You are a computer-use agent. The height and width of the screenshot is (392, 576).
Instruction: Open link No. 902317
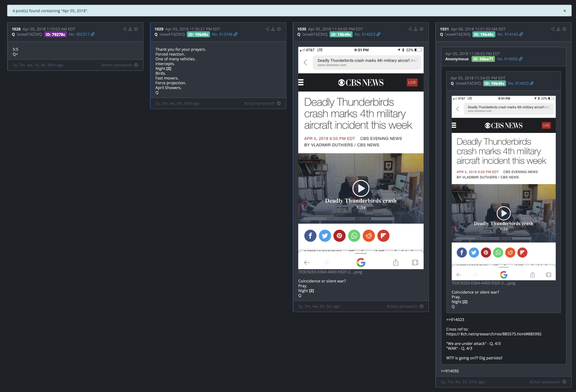pos(82,34)
